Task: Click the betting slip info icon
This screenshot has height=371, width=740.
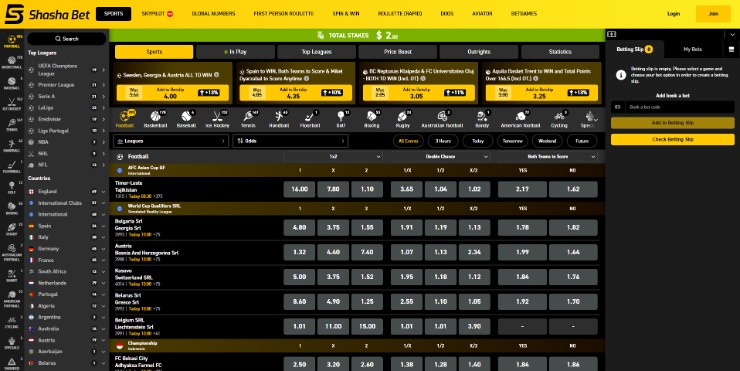Action: (621, 75)
